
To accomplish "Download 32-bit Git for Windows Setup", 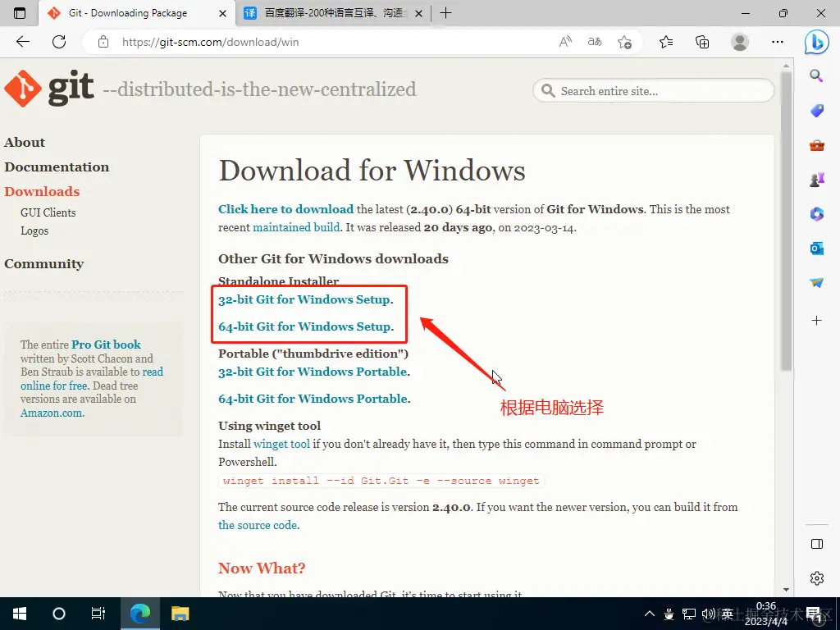I will pyautogui.click(x=304, y=299).
